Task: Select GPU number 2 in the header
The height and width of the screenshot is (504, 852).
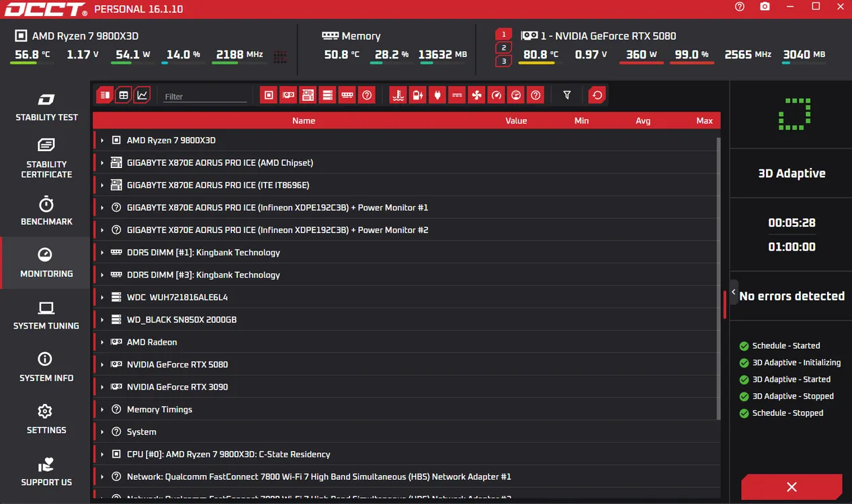Action: [504, 48]
